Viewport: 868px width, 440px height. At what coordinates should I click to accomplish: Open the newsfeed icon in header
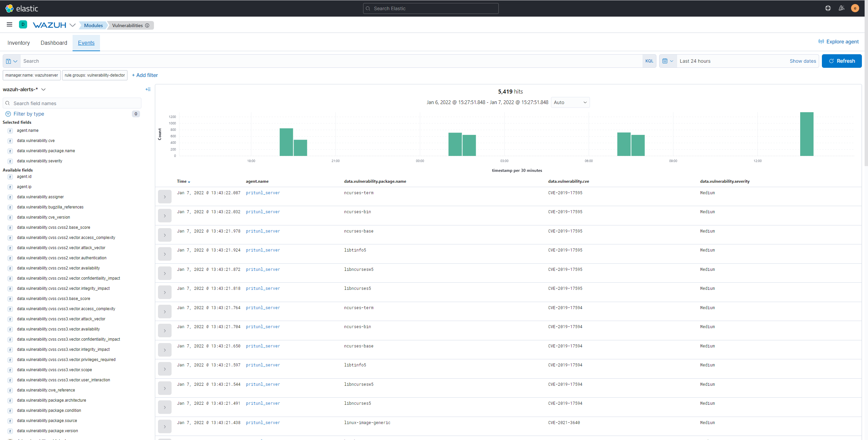841,8
